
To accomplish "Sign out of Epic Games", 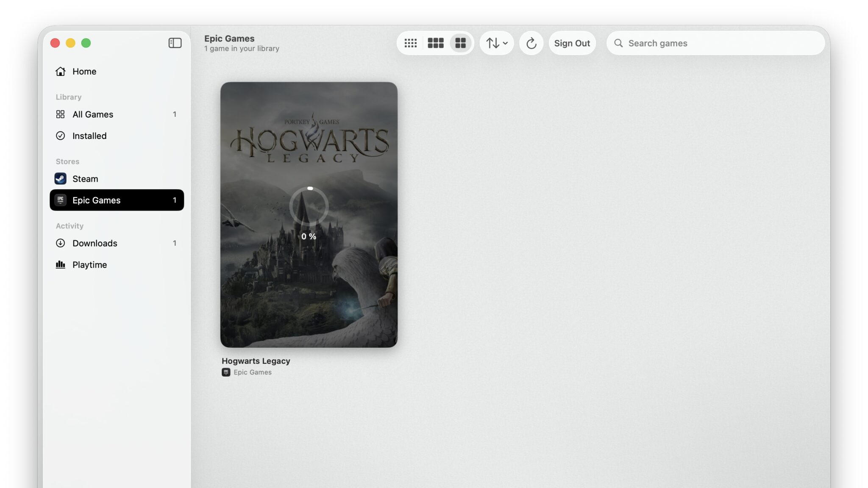I will 572,43.
